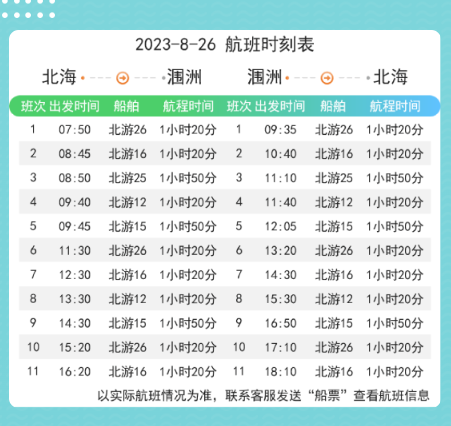This screenshot has height=426, width=451.
Task: Select the 18:10 departure time
Action: 280,372
